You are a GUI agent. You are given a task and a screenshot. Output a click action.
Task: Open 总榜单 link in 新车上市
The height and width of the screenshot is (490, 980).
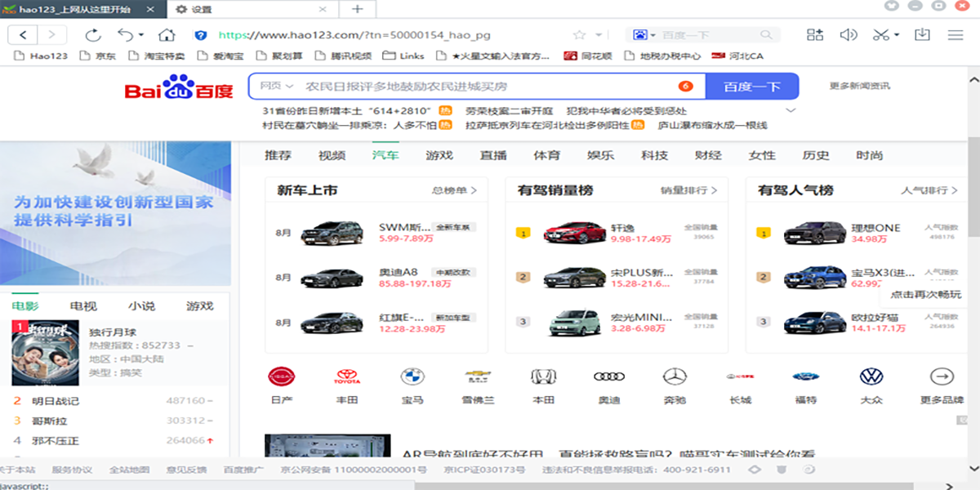pos(454,190)
